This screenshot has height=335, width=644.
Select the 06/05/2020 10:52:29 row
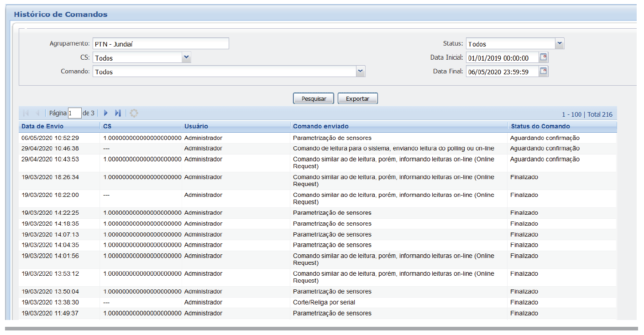point(51,138)
